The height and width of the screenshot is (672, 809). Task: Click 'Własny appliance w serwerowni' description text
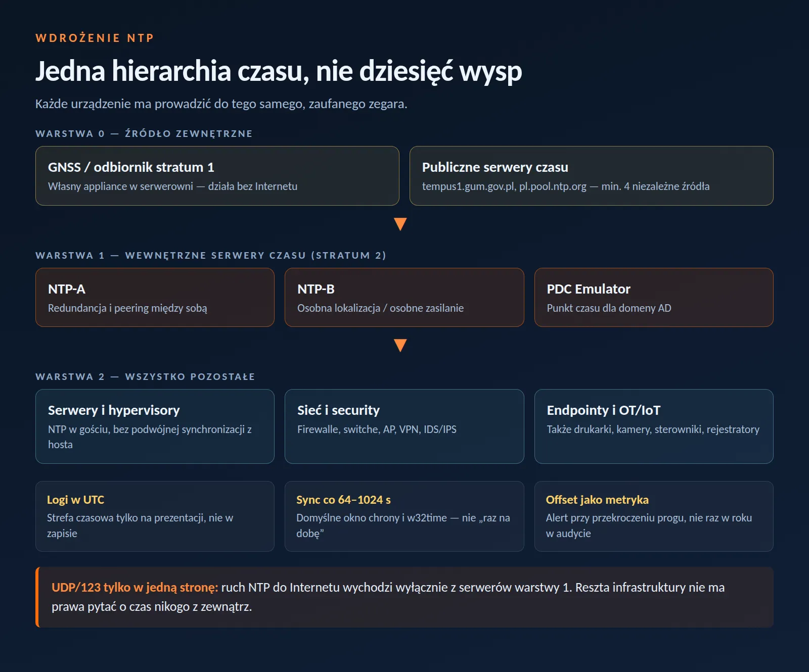172,186
